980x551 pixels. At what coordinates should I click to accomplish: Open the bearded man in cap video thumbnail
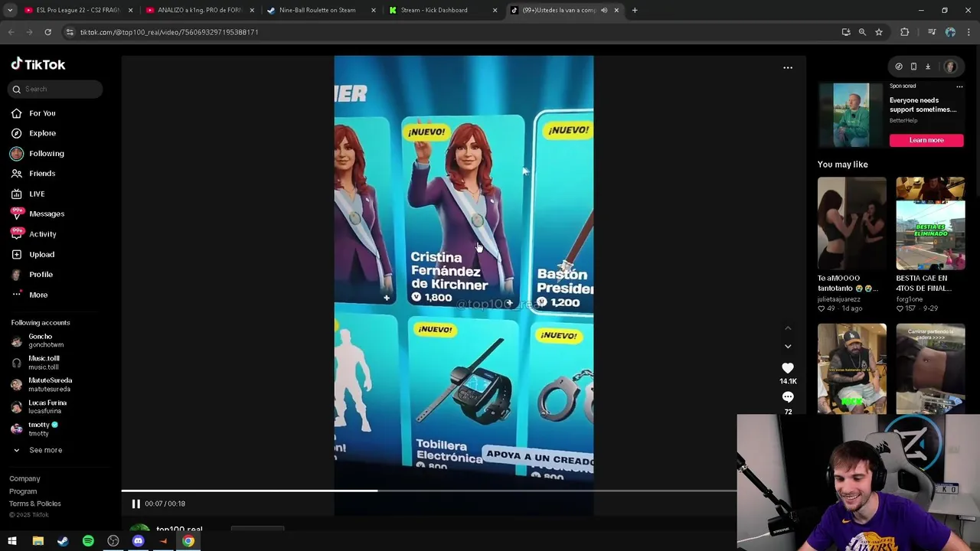(851, 369)
